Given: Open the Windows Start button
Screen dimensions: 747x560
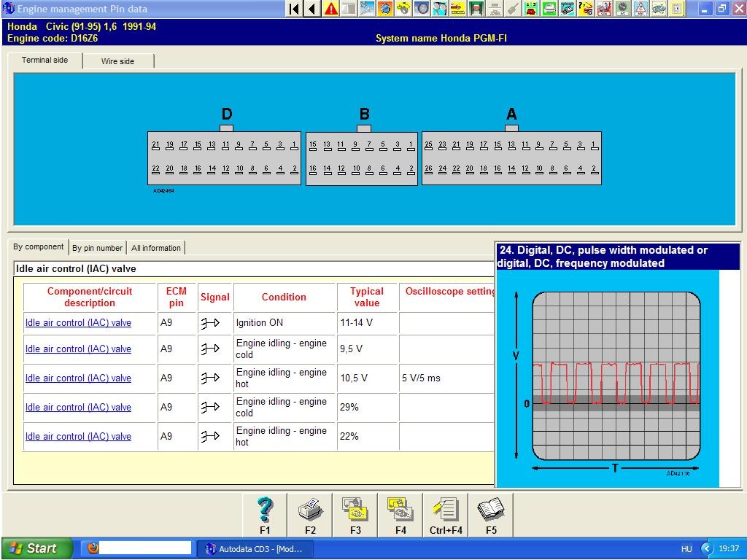Looking at the screenshot, I should pyautogui.click(x=36, y=548).
